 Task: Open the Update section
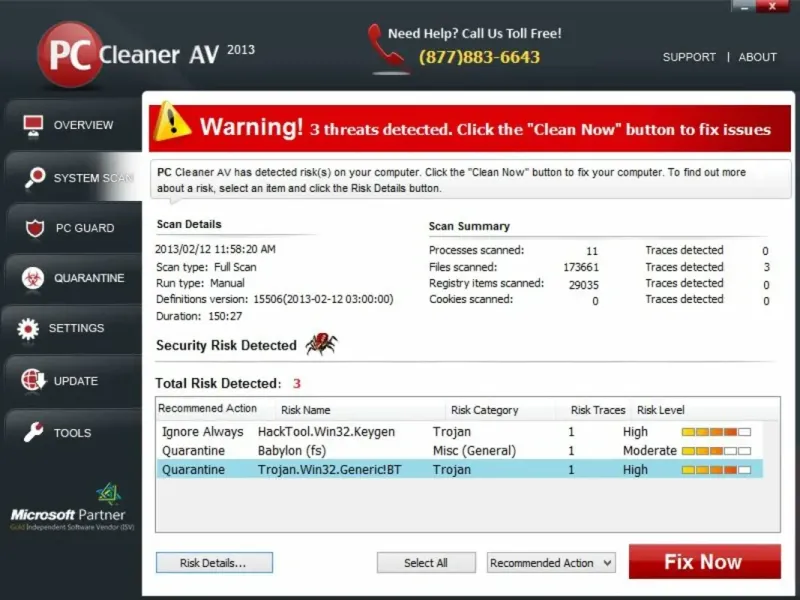coord(73,381)
